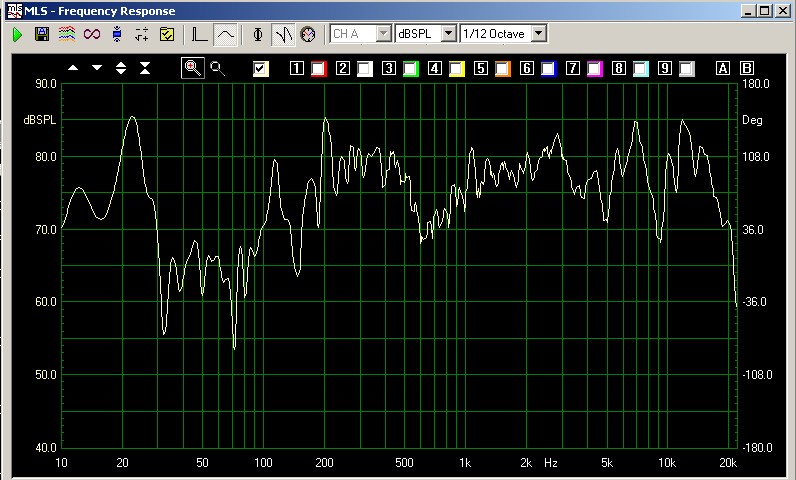The width and height of the screenshot is (796, 480).
Task: Click the phase symbol toolbar icon
Action: coord(258,34)
